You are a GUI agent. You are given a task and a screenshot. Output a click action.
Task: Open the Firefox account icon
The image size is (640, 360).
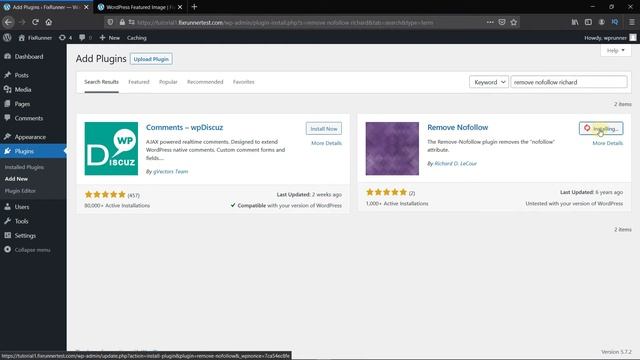[x=602, y=22]
